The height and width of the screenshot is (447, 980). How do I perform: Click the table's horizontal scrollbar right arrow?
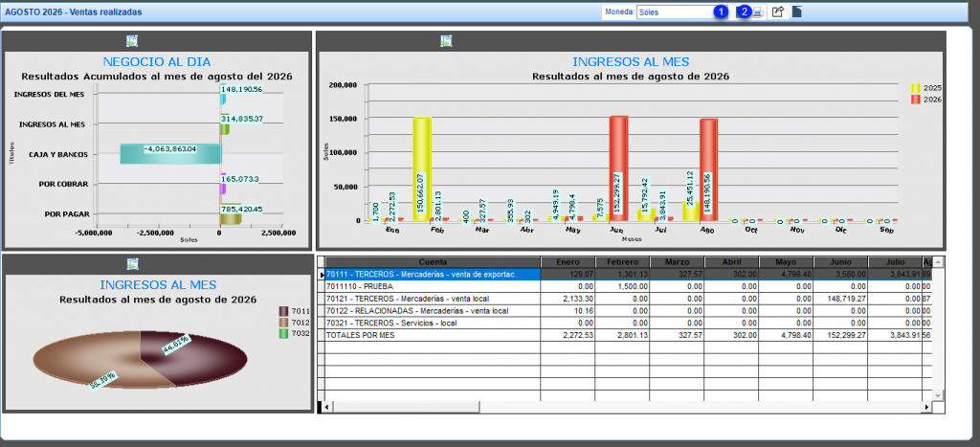925,407
